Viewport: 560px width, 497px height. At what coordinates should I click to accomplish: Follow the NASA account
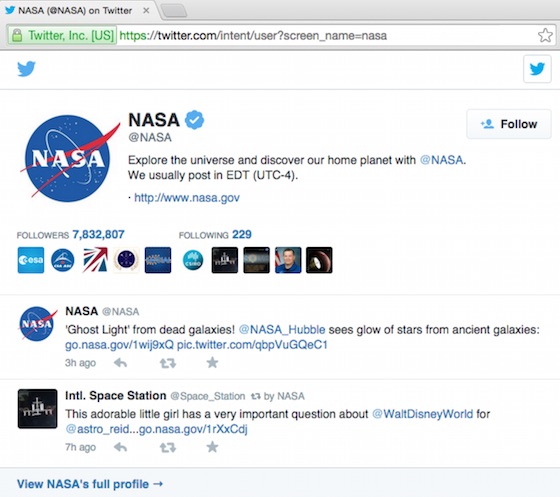coord(509,124)
